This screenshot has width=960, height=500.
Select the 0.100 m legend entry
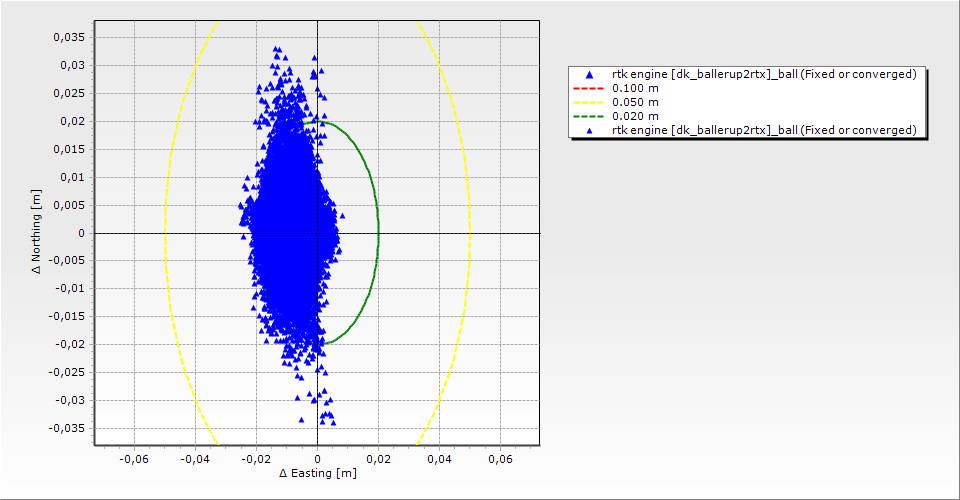[617, 88]
